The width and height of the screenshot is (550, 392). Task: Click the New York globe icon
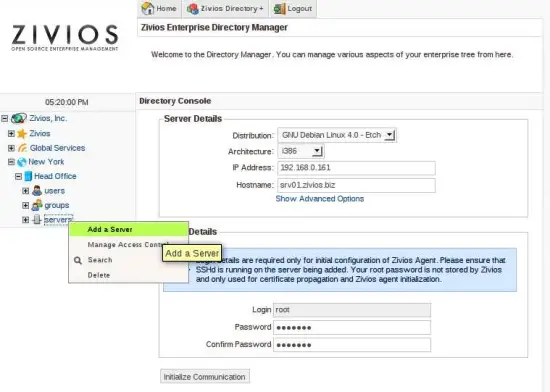22,162
